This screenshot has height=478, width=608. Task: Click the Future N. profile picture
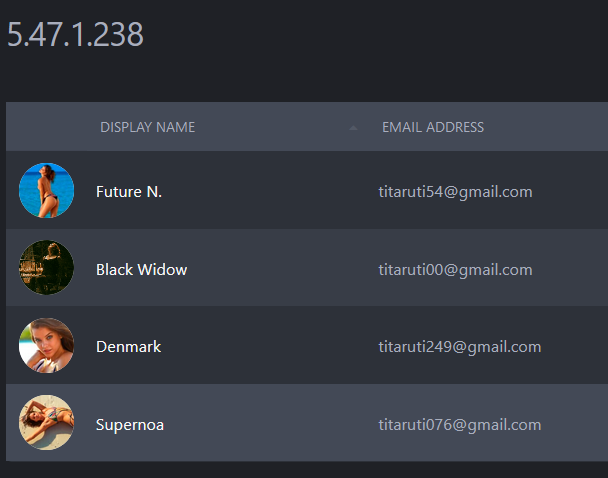46,190
